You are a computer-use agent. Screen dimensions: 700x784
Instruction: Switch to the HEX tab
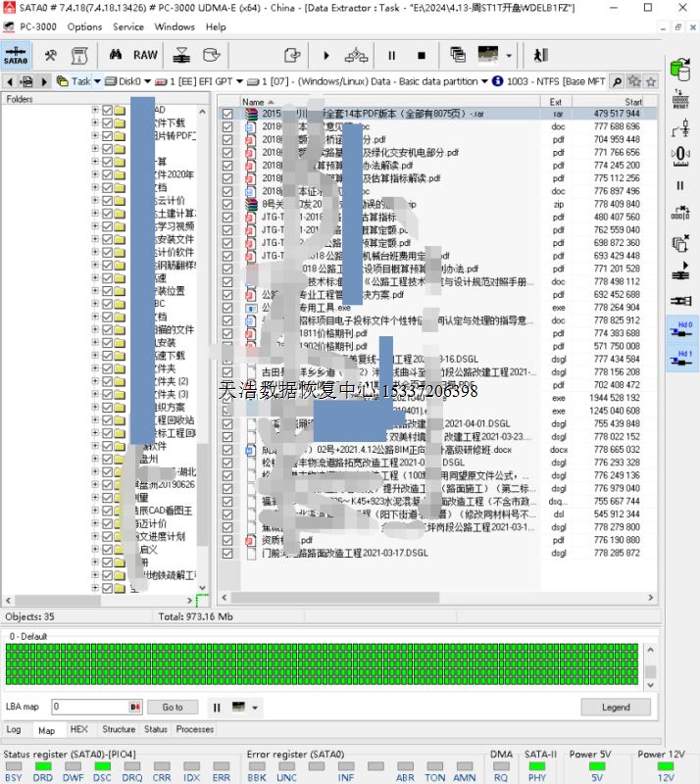point(78,729)
